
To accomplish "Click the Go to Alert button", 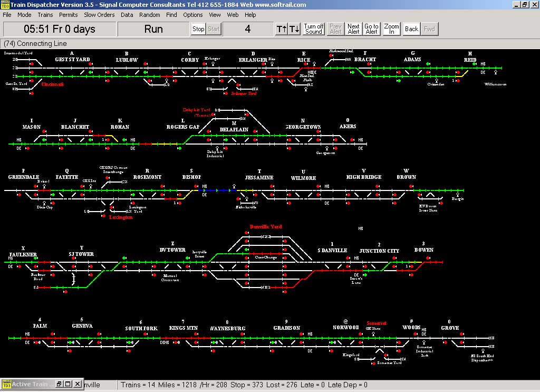I will pos(371,29).
